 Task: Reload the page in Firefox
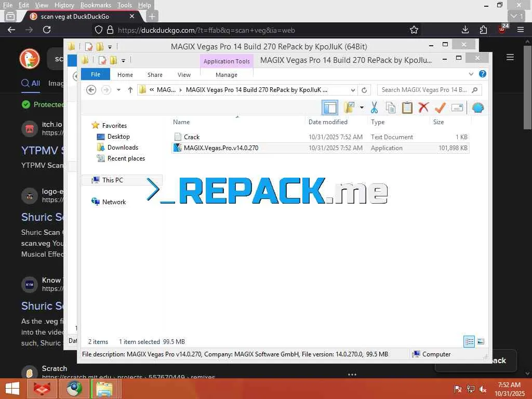point(47,30)
